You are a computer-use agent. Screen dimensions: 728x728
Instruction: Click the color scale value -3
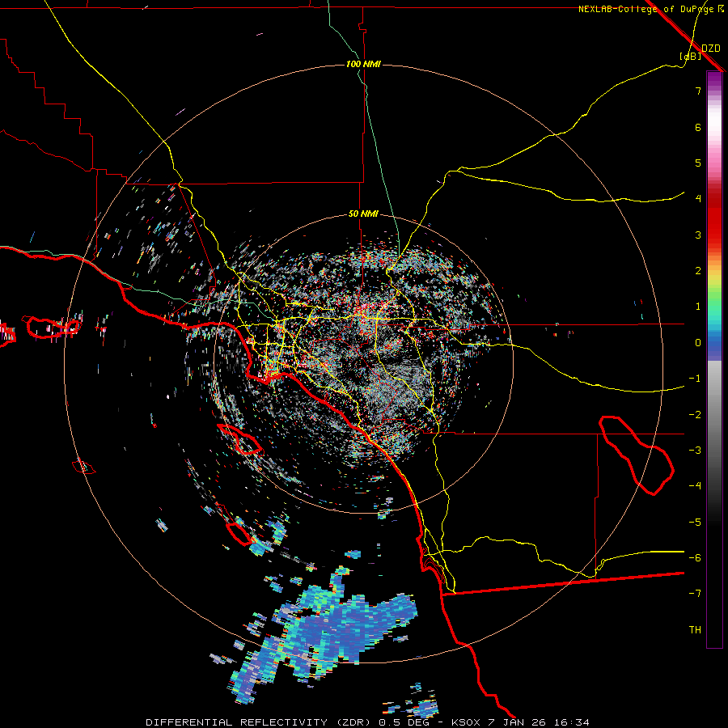(695, 451)
